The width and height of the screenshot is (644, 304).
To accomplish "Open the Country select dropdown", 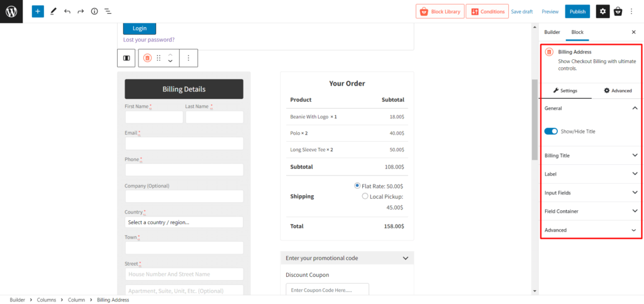I will [184, 222].
